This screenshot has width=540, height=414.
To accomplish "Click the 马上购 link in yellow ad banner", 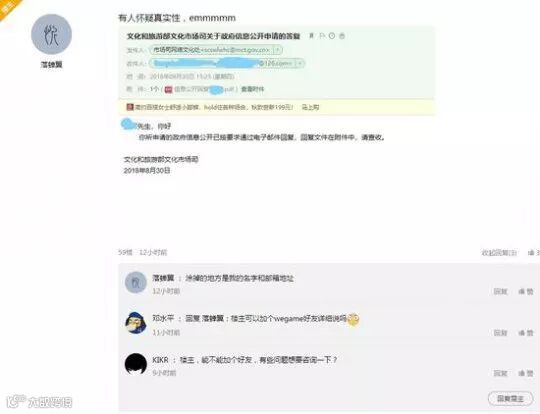I will point(310,107).
